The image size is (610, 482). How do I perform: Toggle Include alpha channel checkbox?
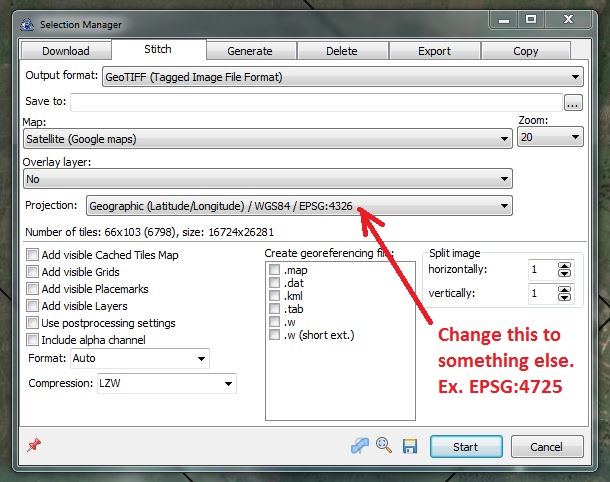click(x=34, y=340)
